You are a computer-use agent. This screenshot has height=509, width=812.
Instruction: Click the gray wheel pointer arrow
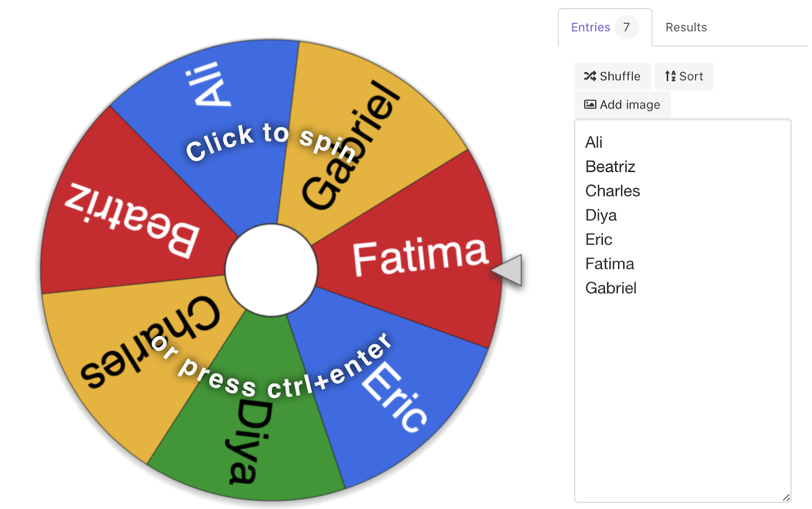click(508, 270)
